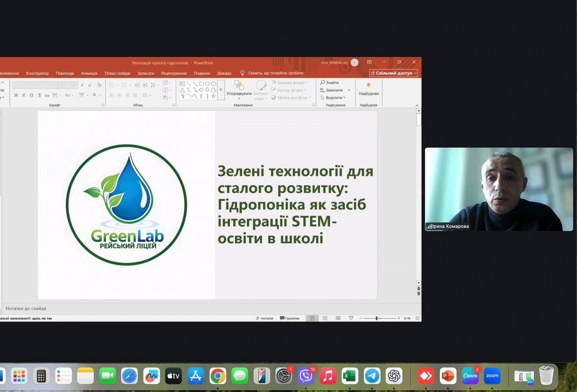Click the Спільний доступ share button
The width and height of the screenshot is (577, 392).
pyautogui.click(x=393, y=73)
